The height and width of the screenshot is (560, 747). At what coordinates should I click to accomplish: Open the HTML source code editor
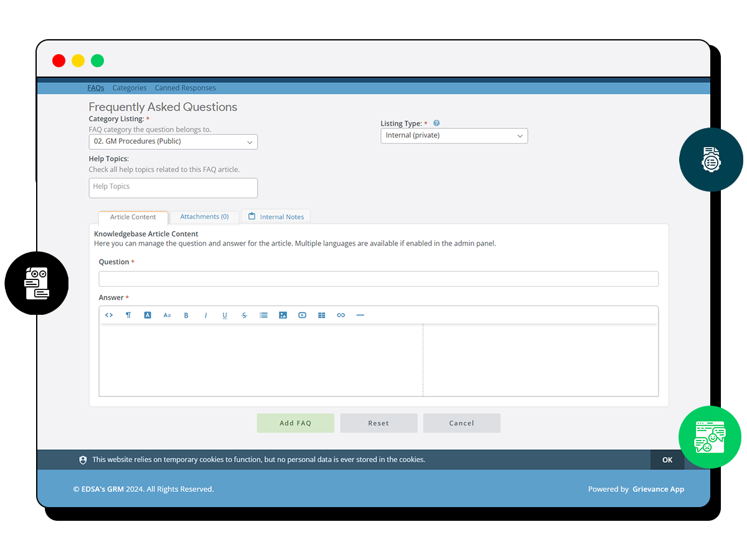coord(109,315)
